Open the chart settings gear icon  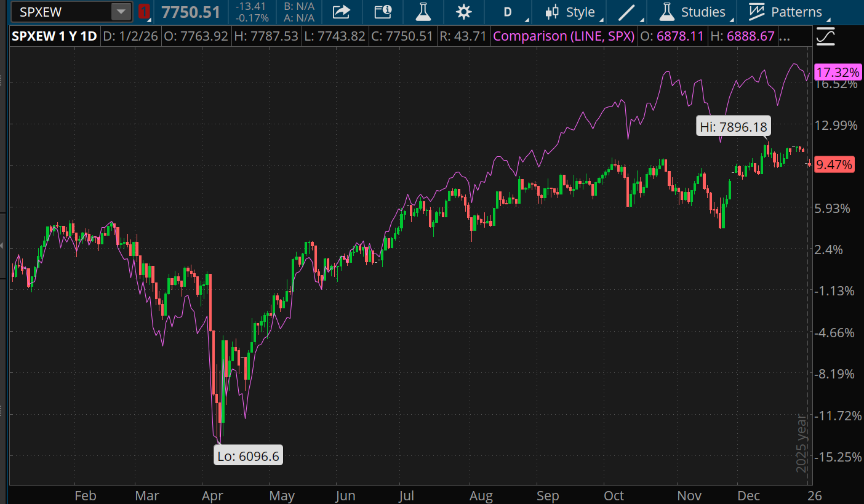coord(463,12)
